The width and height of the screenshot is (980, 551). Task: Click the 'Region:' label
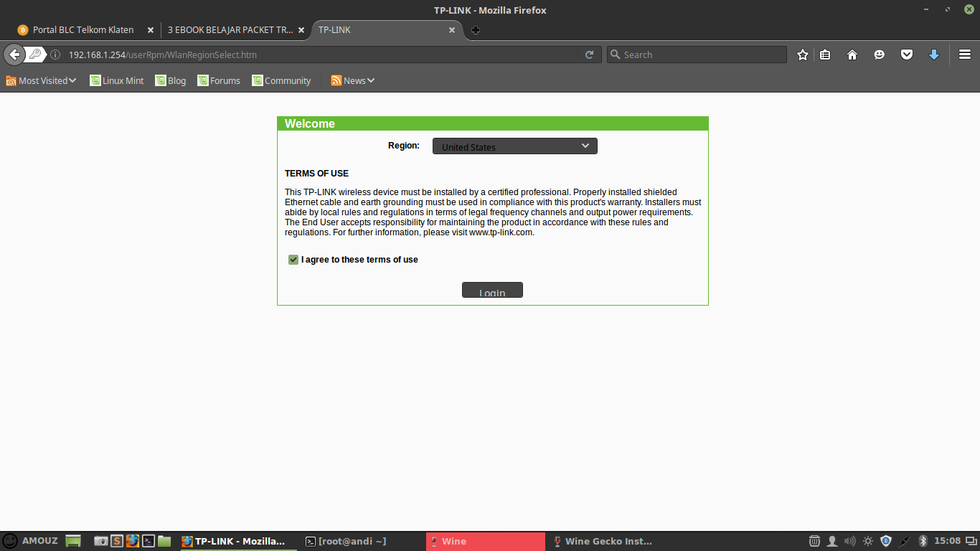[x=404, y=146]
